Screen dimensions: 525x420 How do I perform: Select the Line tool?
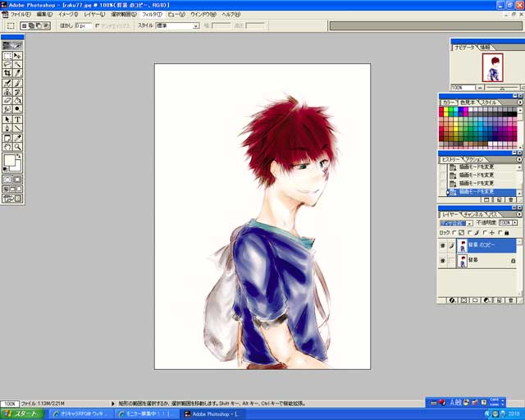(x=17, y=128)
